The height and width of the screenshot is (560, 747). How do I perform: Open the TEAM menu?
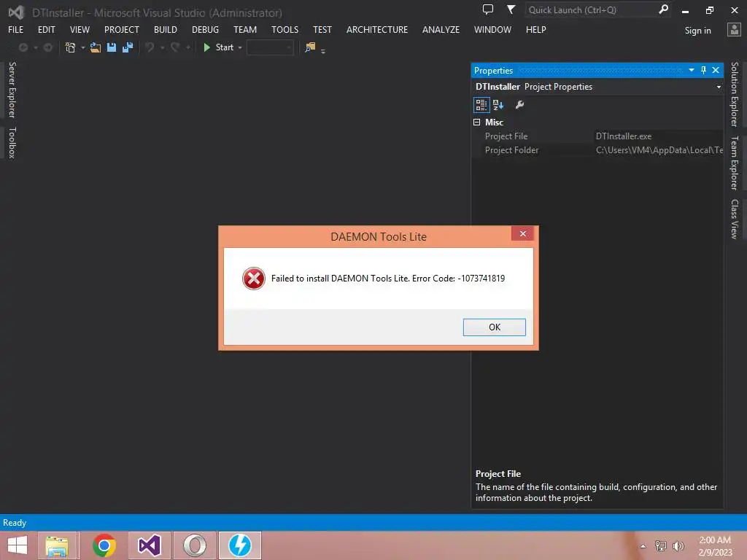tap(245, 29)
